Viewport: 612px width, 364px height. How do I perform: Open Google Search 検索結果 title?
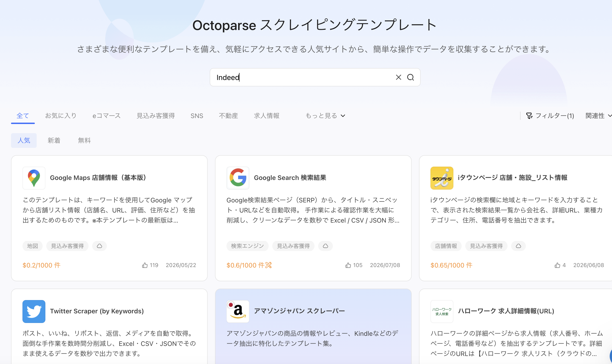290,178
